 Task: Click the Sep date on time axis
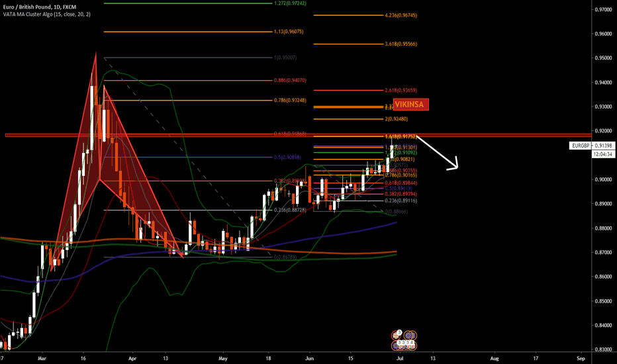tap(581, 359)
